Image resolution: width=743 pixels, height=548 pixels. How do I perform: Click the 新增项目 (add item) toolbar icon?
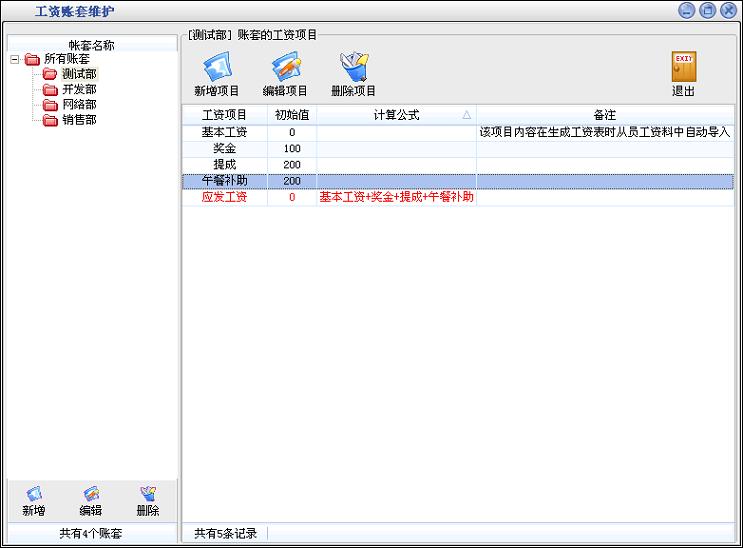pos(217,69)
